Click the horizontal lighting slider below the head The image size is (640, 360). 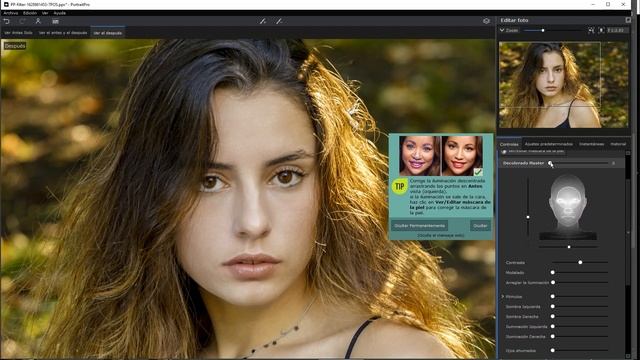coord(569,247)
